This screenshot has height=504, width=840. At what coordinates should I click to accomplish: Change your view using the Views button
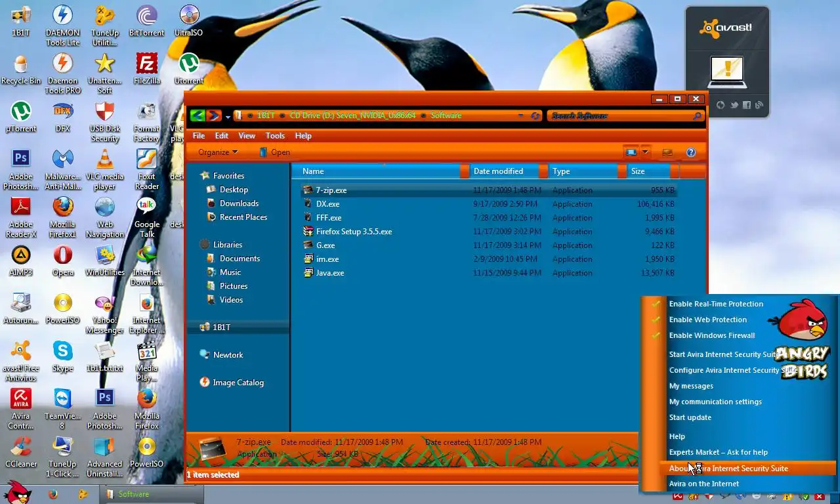tap(631, 152)
